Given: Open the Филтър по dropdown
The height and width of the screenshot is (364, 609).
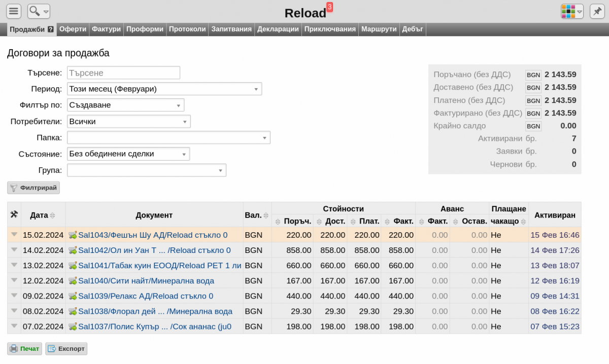Looking at the screenshot, I should (x=125, y=105).
